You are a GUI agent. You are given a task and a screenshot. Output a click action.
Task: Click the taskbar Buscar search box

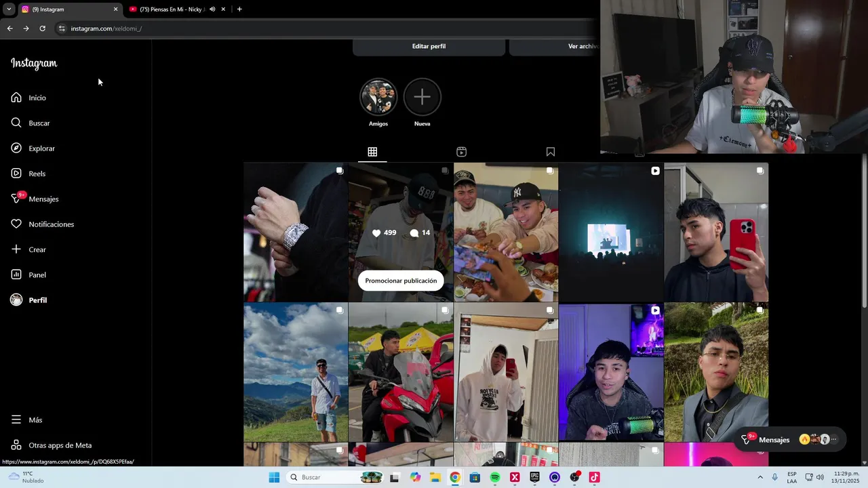[x=336, y=477]
